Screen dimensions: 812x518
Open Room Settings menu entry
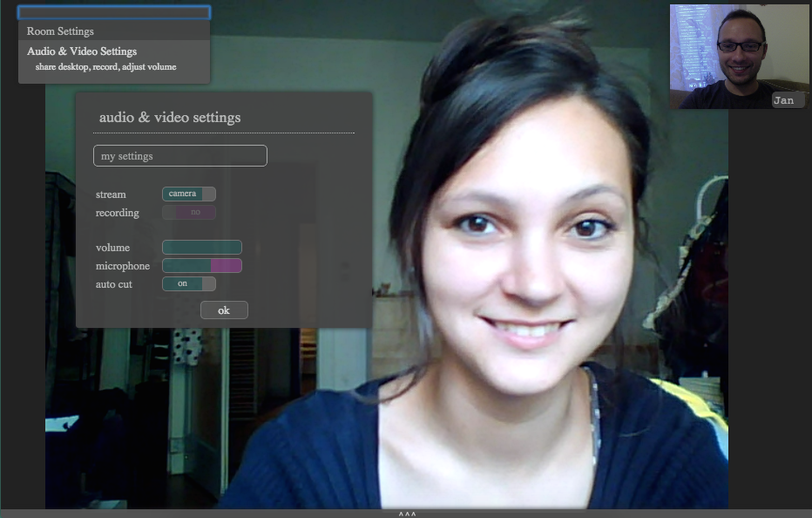(114, 31)
